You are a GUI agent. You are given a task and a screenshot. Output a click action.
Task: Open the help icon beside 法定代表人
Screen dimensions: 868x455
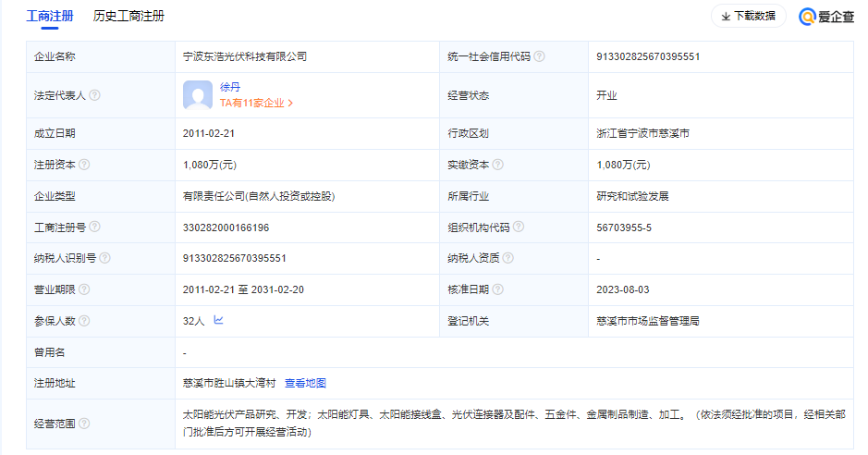[x=94, y=95]
